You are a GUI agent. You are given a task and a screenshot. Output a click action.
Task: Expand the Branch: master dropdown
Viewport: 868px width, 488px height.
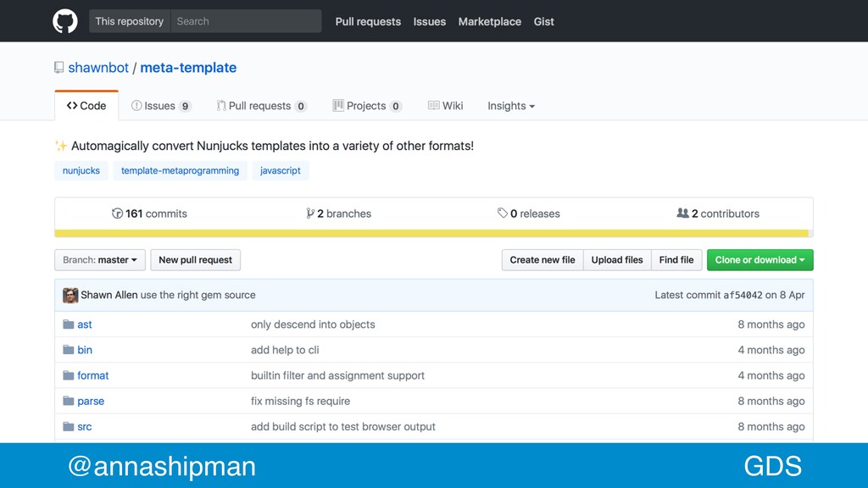point(100,260)
